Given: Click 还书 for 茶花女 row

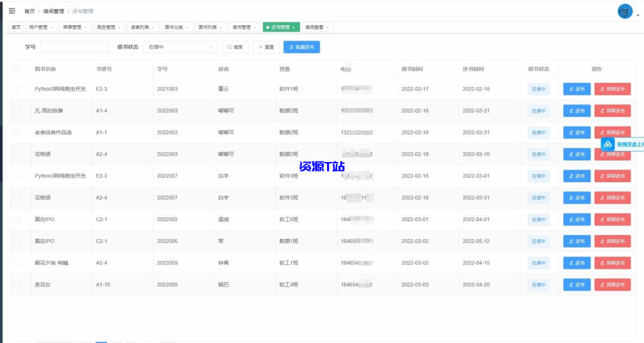Looking at the screenshot, I should coord(577,285).
